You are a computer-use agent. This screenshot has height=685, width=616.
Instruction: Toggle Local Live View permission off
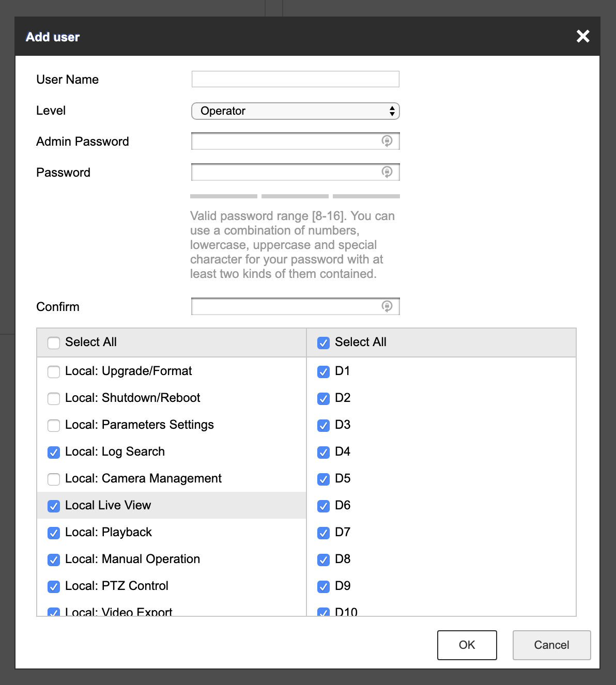[x=54, y=506]
